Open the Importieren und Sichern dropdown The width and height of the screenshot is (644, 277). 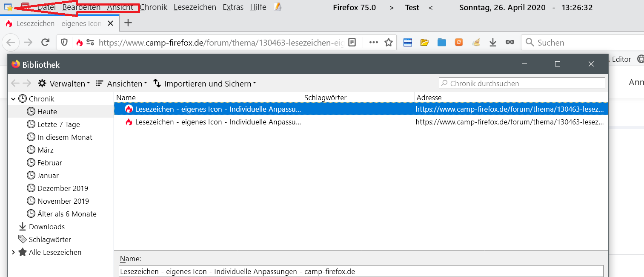pos(204,84)
